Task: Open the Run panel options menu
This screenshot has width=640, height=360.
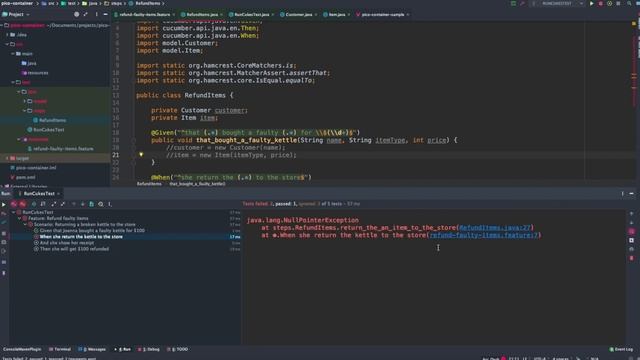Action: point(622,193)
